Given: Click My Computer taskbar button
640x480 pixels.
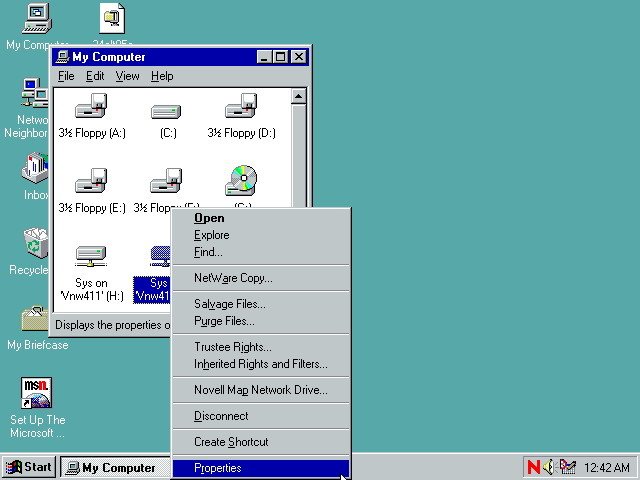Looking at the screenshot, I should pyautogui.click(x=115, y=467).
